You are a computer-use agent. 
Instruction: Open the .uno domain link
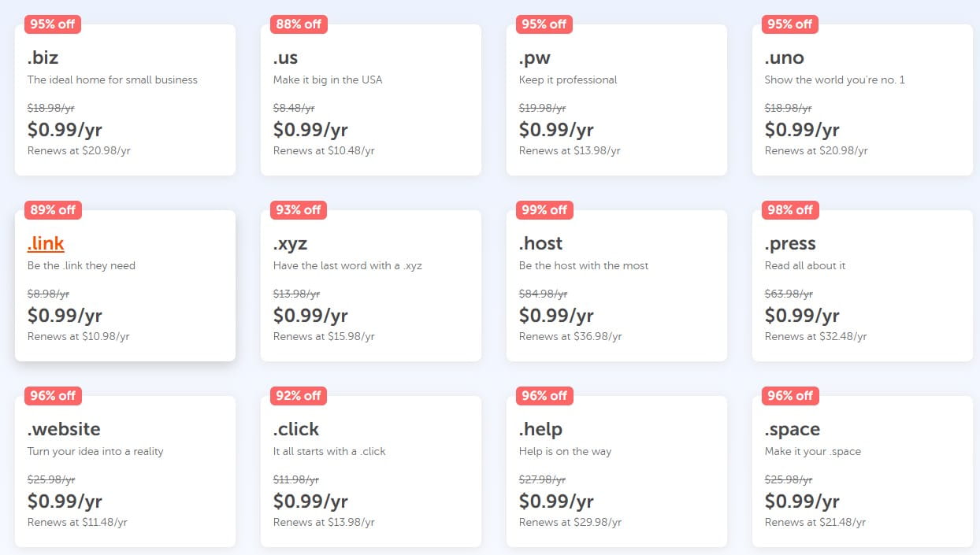(x=784, y=57)
